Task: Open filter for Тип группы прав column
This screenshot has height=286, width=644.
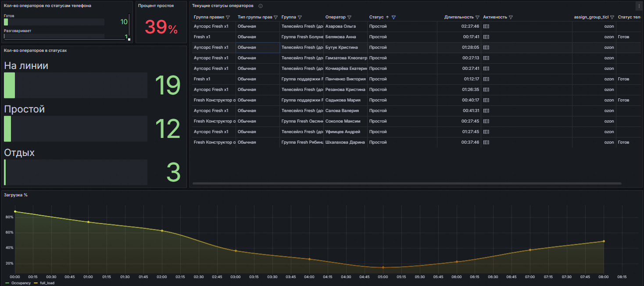Action: click(275, 17)
